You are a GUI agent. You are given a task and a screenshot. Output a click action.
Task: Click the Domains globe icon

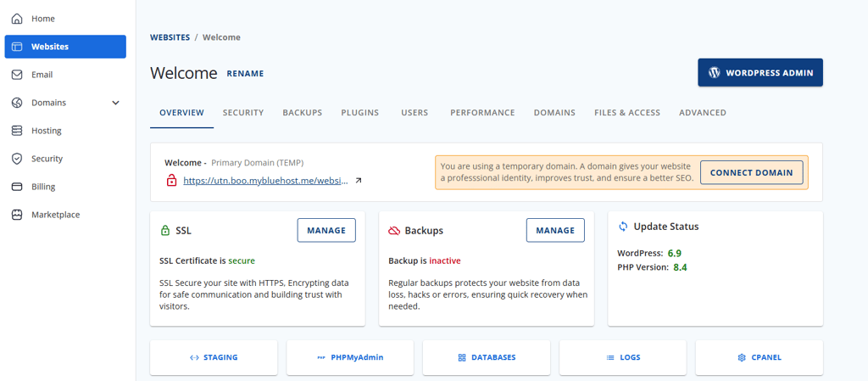17,103
